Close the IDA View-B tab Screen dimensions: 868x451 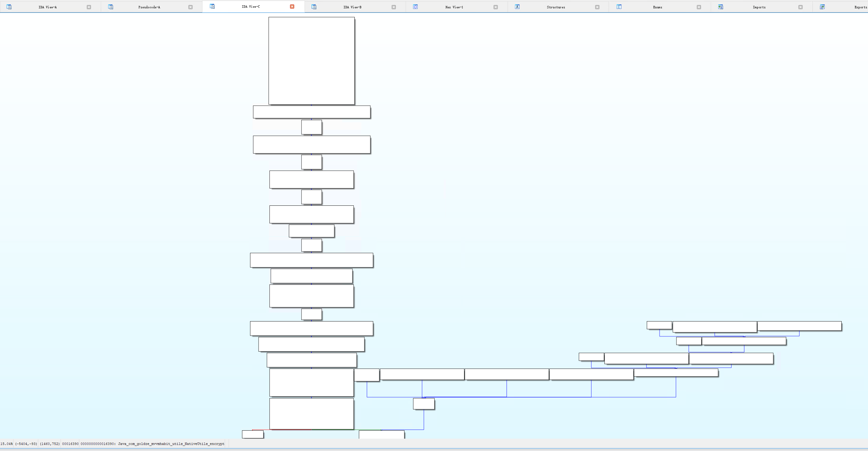(x=394, y=7)
